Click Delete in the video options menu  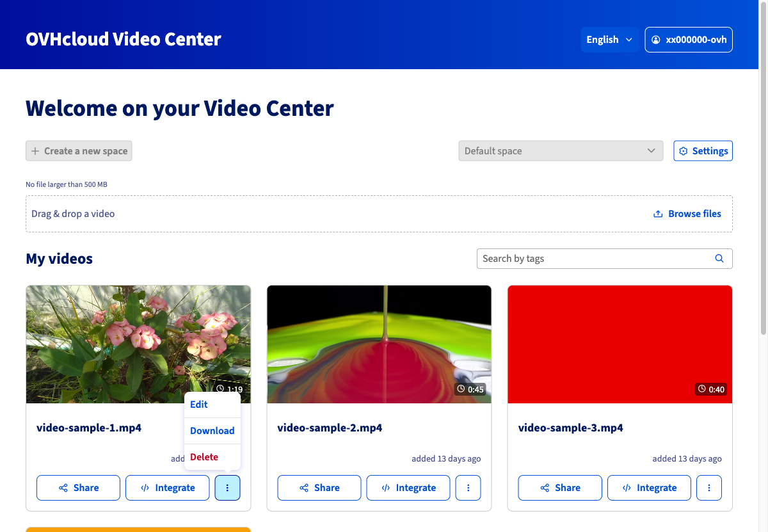pyautogui.click(x=204, y=456)
